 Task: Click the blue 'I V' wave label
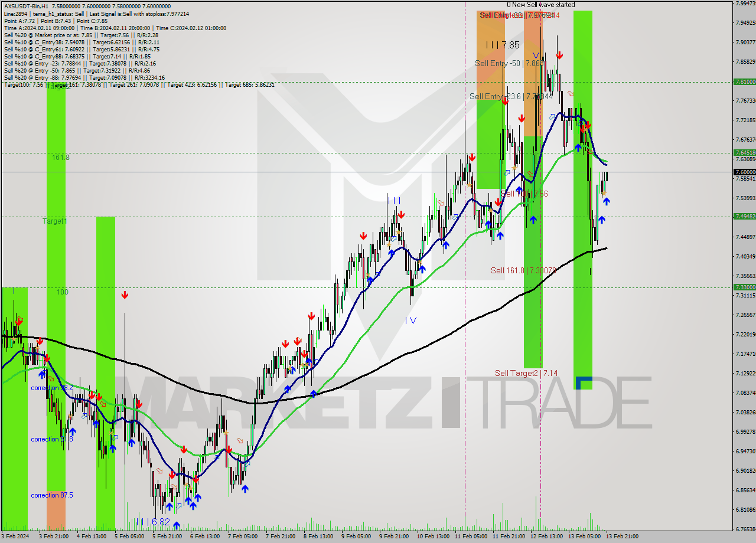pos(410,320)
